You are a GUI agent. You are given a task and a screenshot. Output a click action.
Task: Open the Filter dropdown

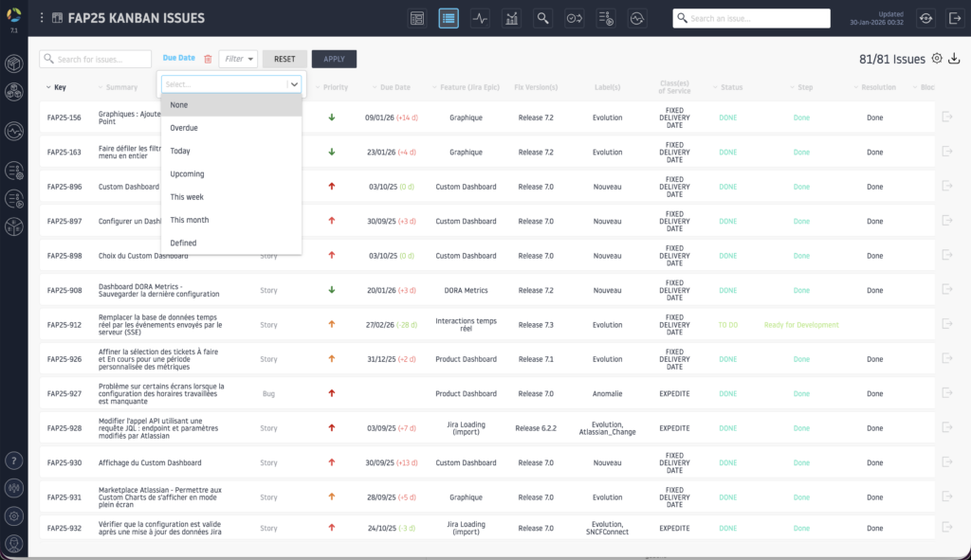tap(238, 59)
